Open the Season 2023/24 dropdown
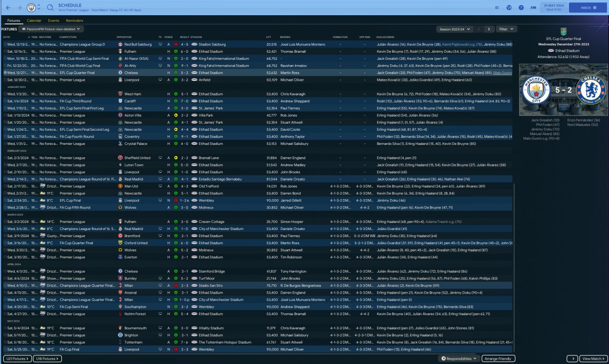 pyautogui.click(x=455, y=29)
